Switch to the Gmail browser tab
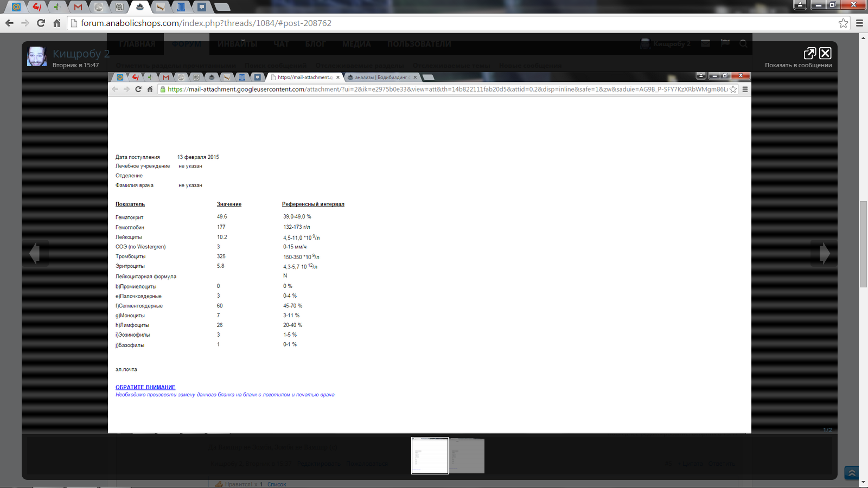The width and height of the screenshot is (868, 488). 78,7
